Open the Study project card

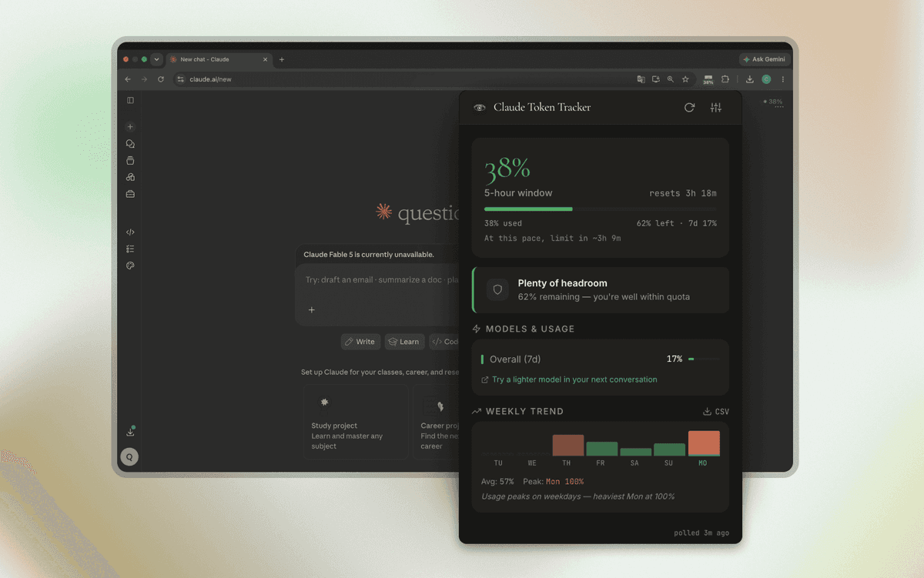[356, 423]
